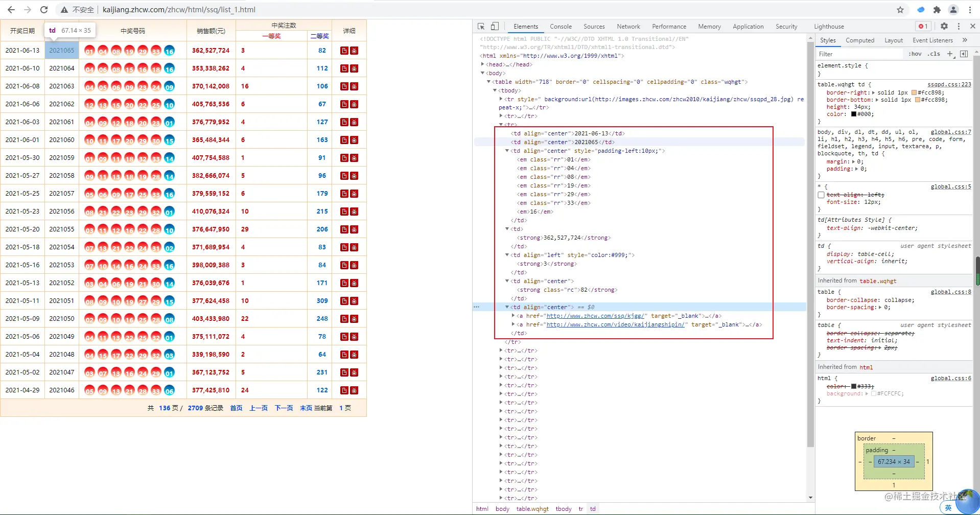This screenshot has height=515, width=980.
Task: Open the global.css:7 source link
Action: (951, 132)
